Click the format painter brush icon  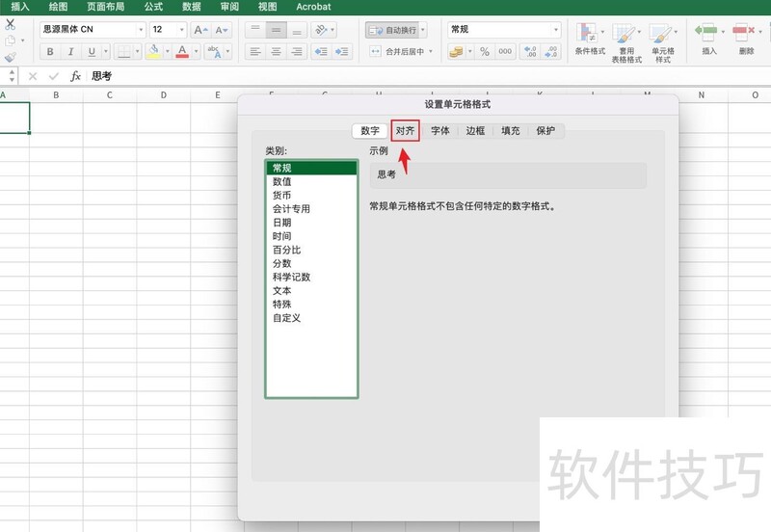tap(10, 58)
